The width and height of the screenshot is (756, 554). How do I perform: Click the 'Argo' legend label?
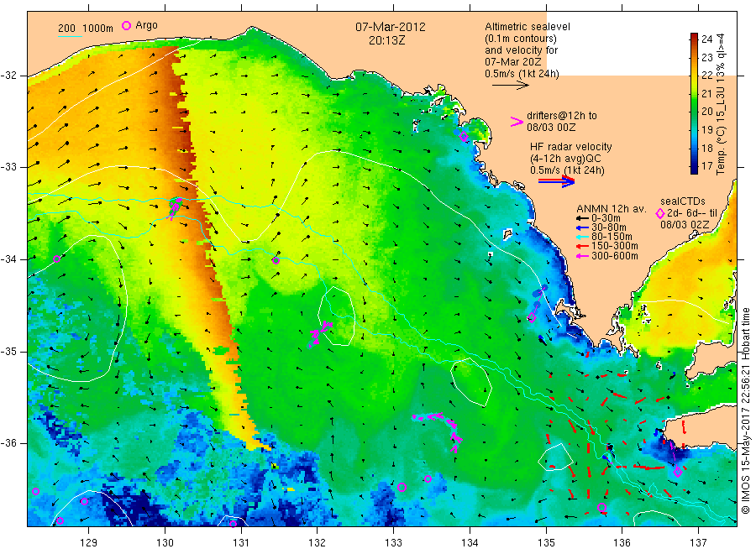146,25
